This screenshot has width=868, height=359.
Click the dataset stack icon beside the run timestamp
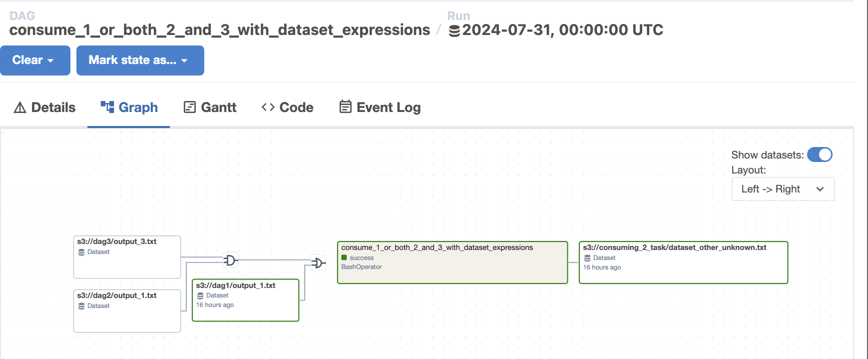453,30
